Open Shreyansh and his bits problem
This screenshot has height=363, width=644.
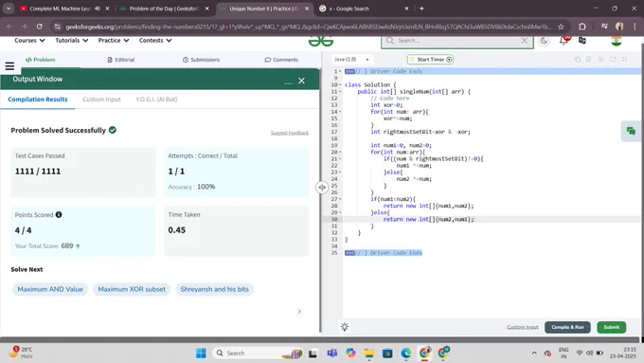pyautogui.click(x=214, y=289)
